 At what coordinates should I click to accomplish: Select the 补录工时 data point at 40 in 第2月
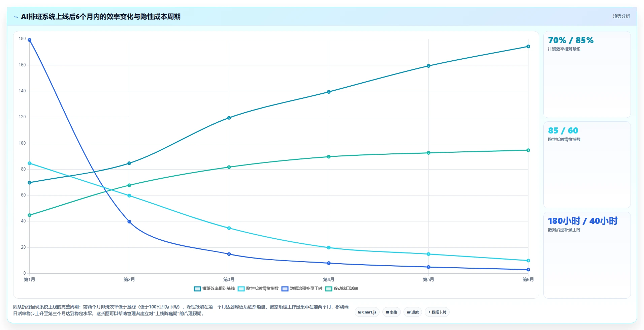pos(129,222)
